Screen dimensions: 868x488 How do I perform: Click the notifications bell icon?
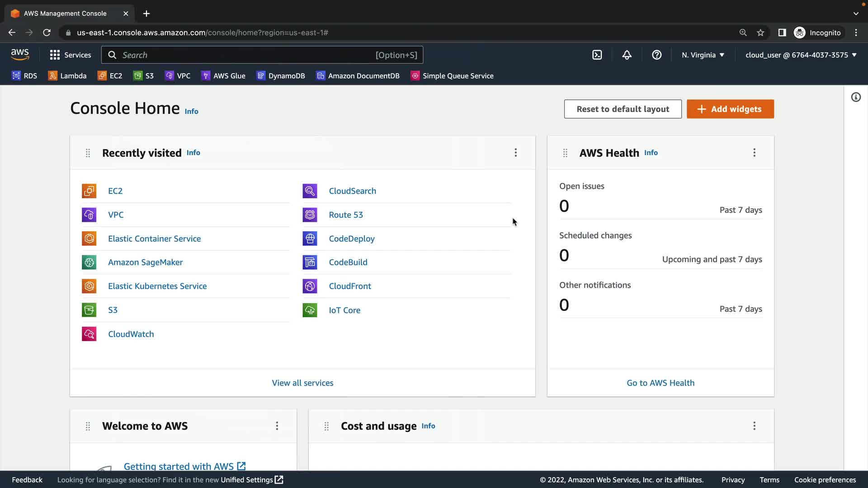[627, 55]
